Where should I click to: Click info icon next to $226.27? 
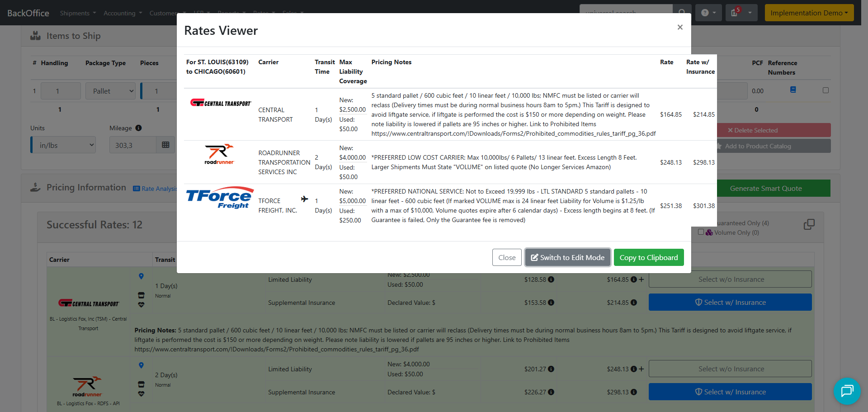551,392
